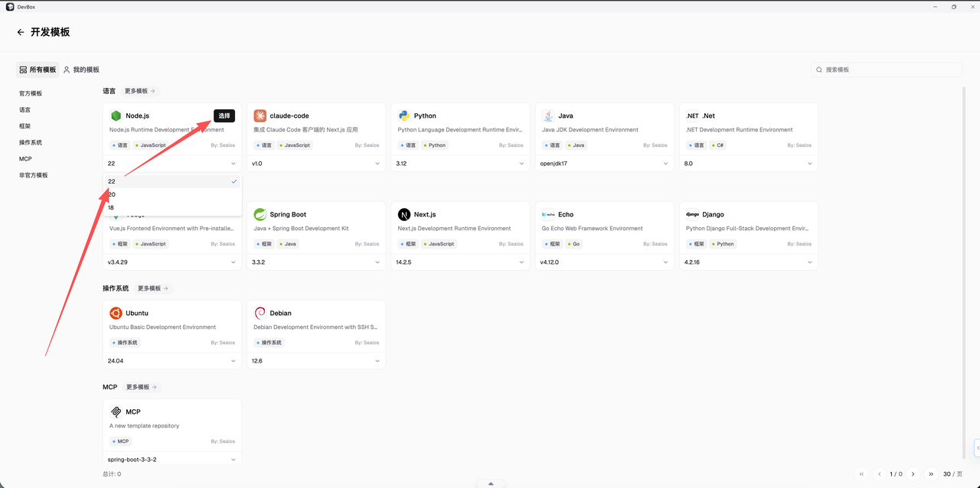The height and width of the screenshot is (488, 980).
Task: Click the 搜索模板 search field
Action: click(x=887, y=70)
